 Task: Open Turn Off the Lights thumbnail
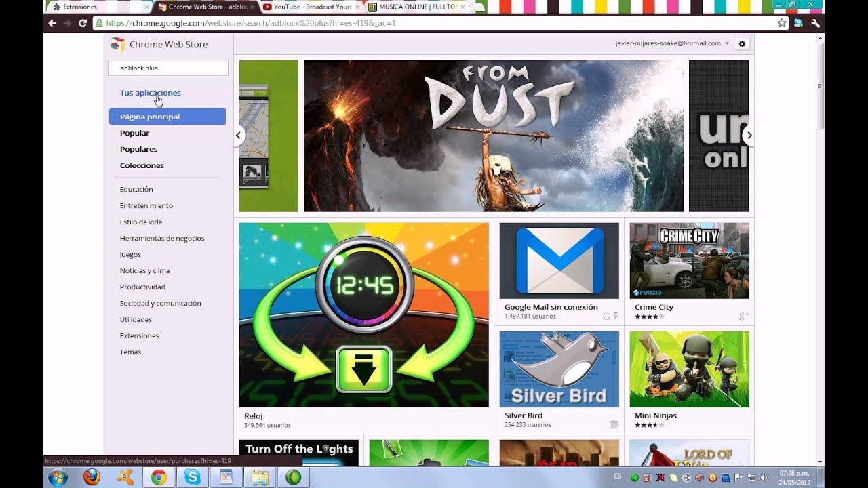298,453
